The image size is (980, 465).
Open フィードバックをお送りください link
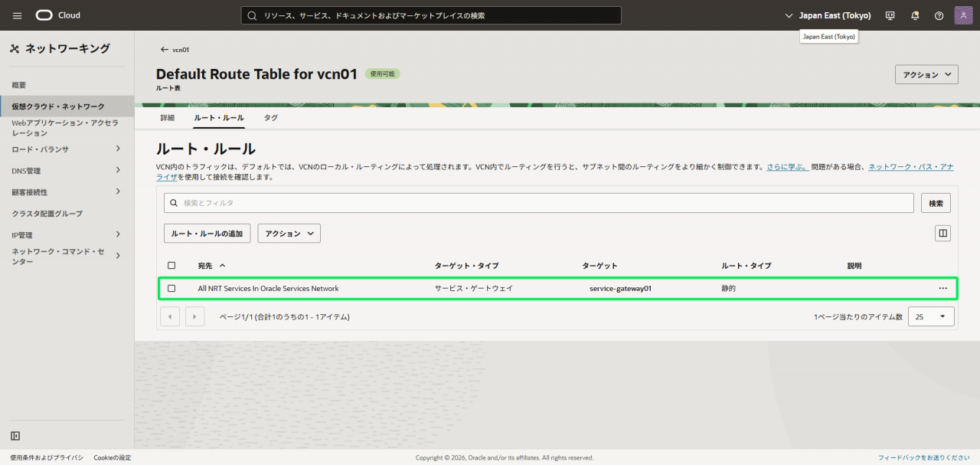coord(924,457)
